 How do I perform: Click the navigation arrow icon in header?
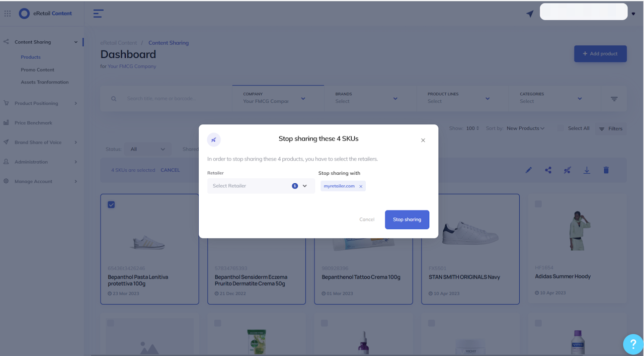pos(530,14)
